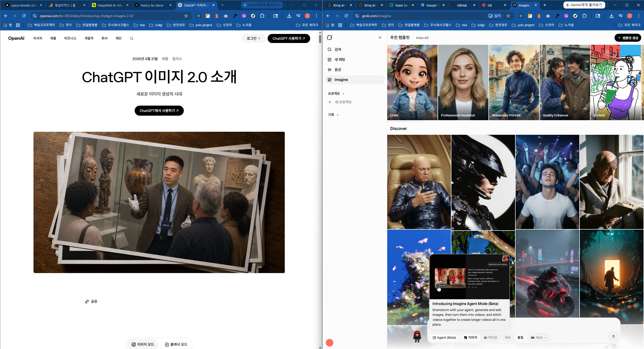
Task: Toggle 이미지 모드 on the OpenAI page
Action: 143,344
